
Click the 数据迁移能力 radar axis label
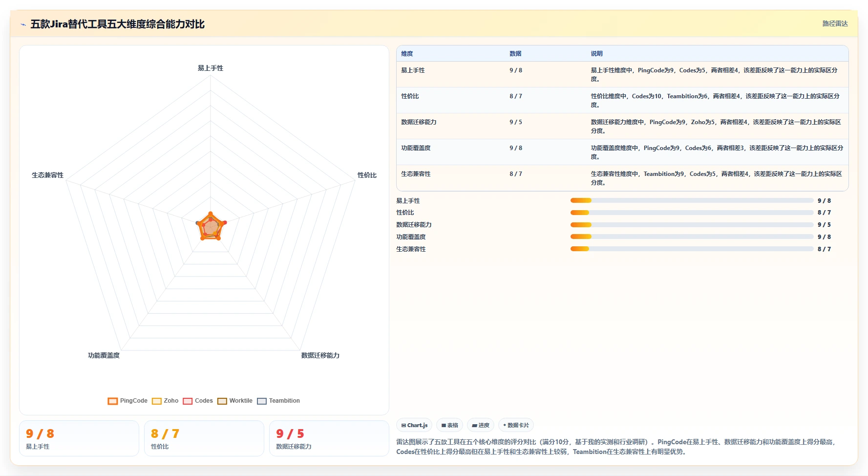pyautogui.click(x=320, y=355)
